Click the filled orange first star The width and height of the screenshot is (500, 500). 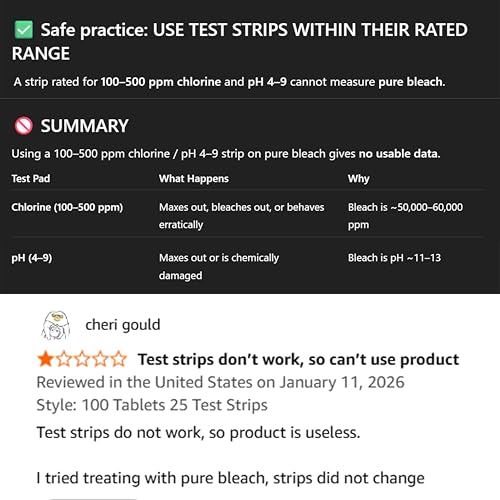[45, 359]
